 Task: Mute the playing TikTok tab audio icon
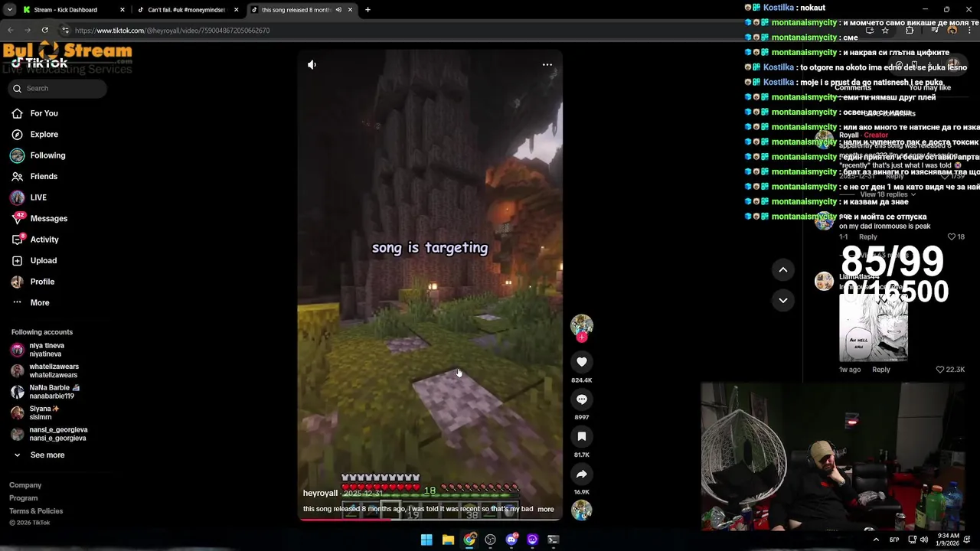339,10
